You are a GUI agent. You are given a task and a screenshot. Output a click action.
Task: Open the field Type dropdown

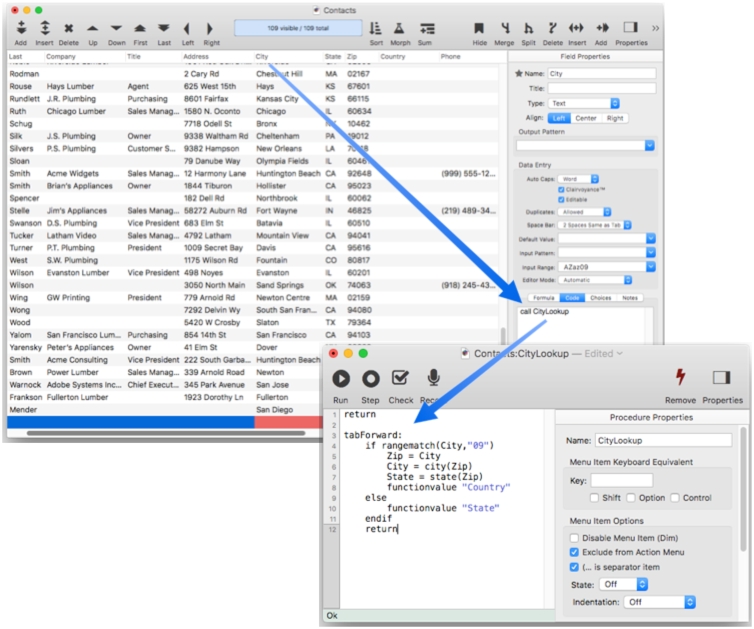coord(584,103)
